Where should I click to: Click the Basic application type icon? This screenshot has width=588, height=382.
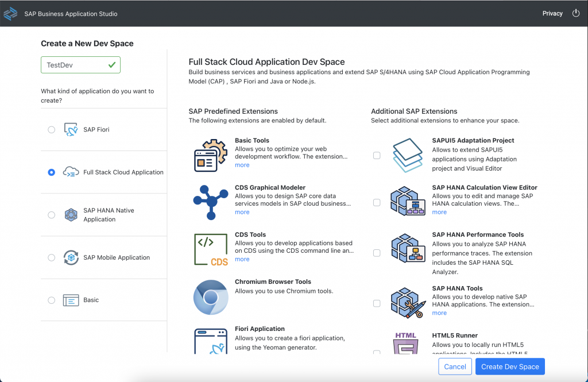71,300
